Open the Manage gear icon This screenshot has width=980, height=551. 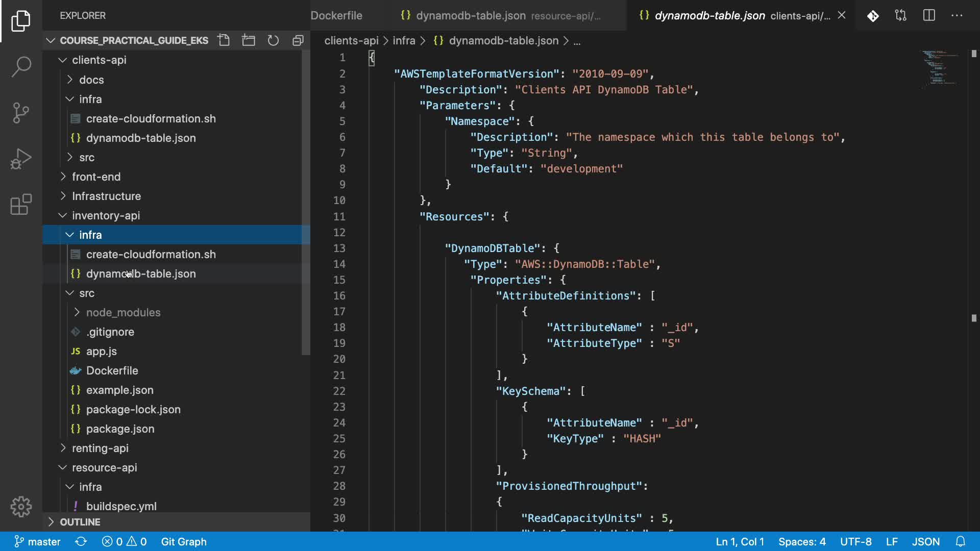21,507
